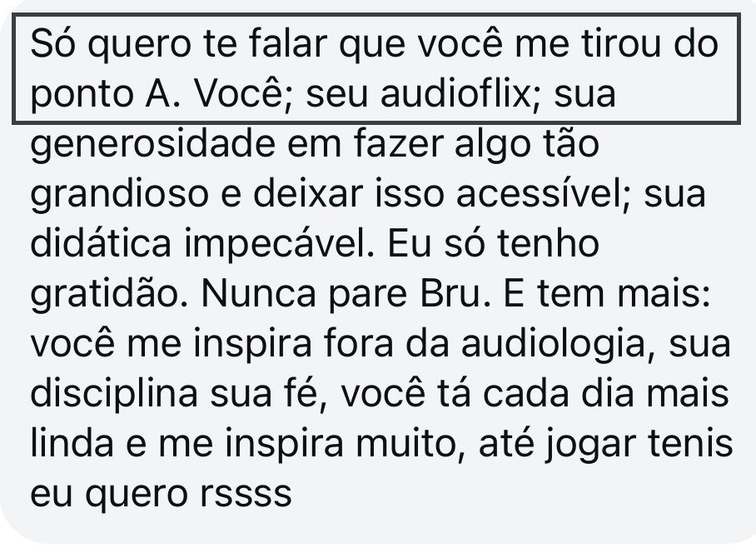Viewport: 756px width, 553px height.
Task: Click the word 'disciplina'
Action: point(114,396)
